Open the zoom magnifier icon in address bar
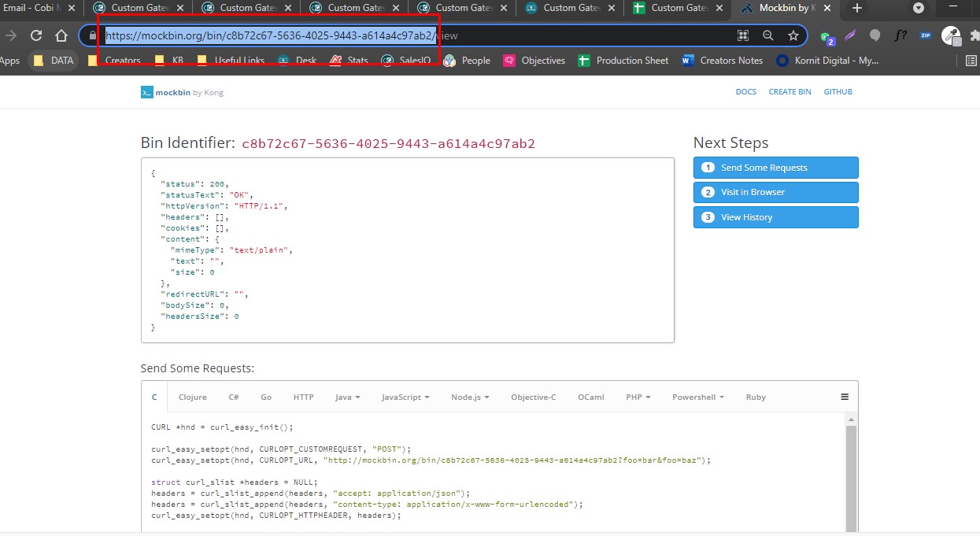Image resolution: width=980 pixels, height=536 pixels. click(x=767, y=35)
